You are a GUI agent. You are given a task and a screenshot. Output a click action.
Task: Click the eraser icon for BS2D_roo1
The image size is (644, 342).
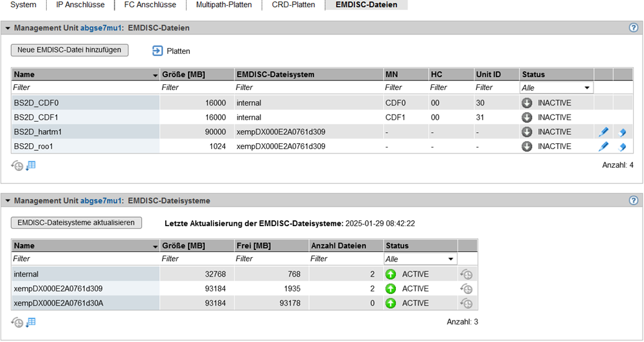tap(623, 147)
